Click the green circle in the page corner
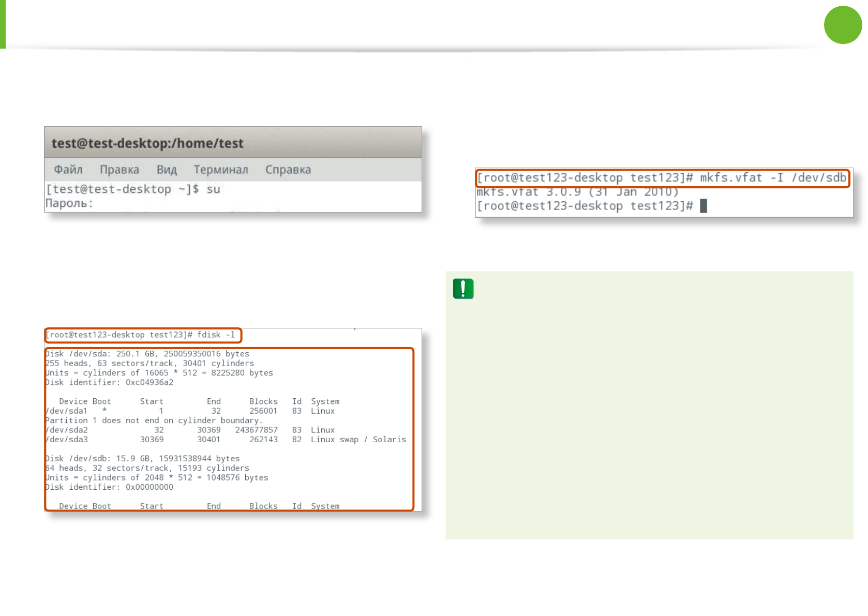868x616 pixels. 843,25
